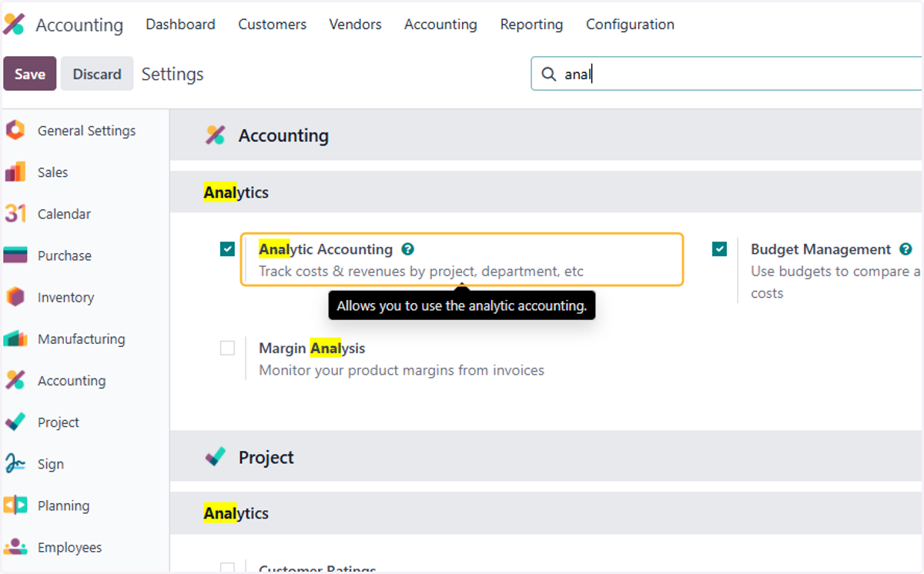This screenshot has height=574, width=924.
Task: Click the search magnifier icon
Action: coord(549,74)
